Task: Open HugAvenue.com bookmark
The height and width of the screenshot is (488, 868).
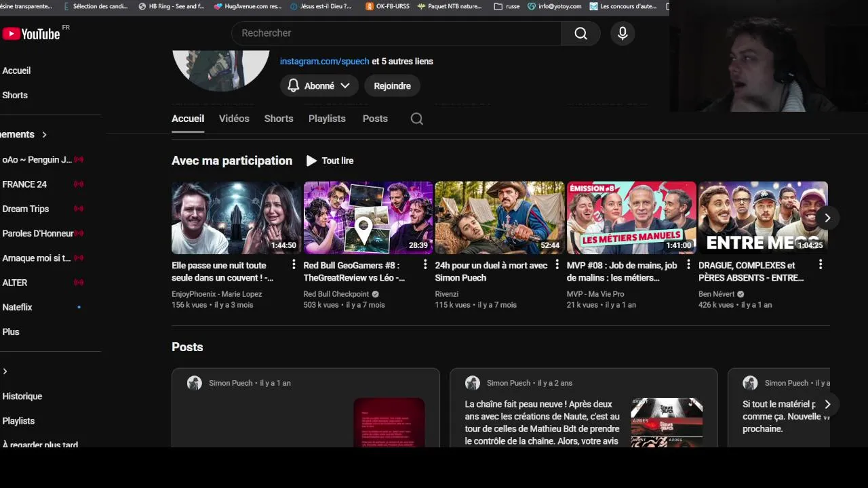Action: 248,6
